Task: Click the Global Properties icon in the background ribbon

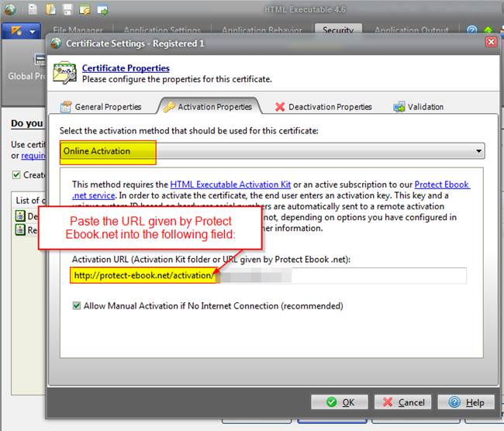Action: click(x=40, y=60)
